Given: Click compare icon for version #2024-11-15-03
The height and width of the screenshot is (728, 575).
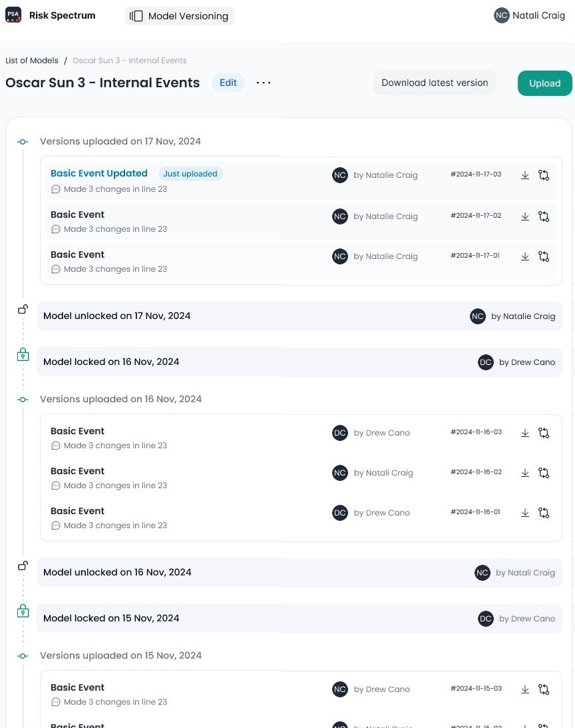Looking at the screenshot, I should point(544,689).
